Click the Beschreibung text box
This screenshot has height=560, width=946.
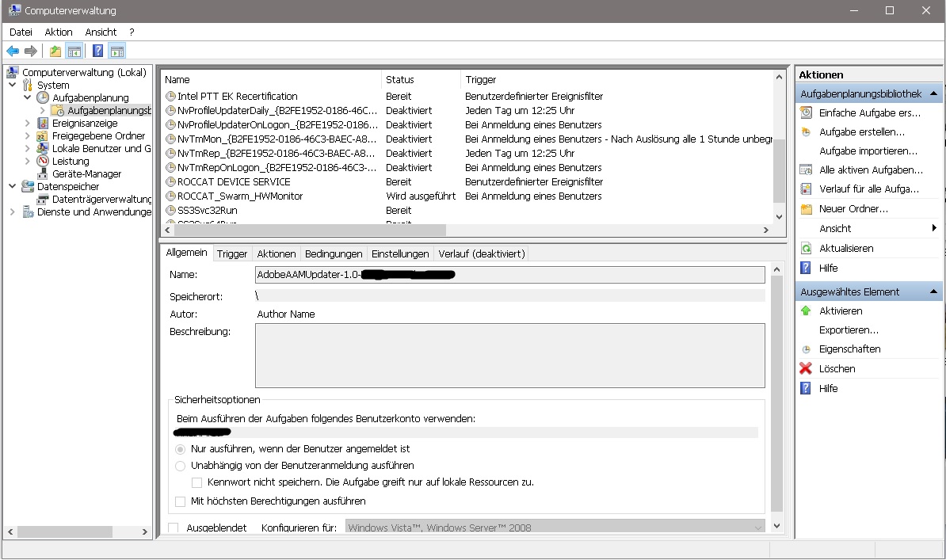click(x=509, y=356)
